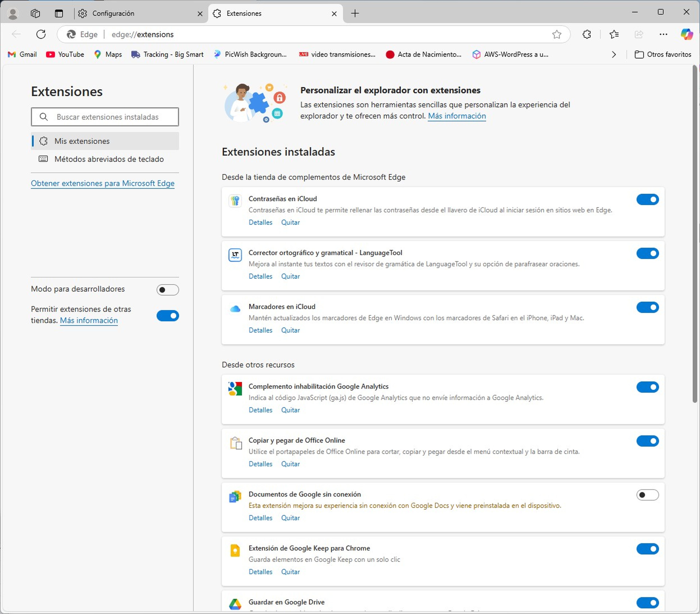
Task: Toggle off Marcadores en iCloud extension
Action: coord(647,307)
